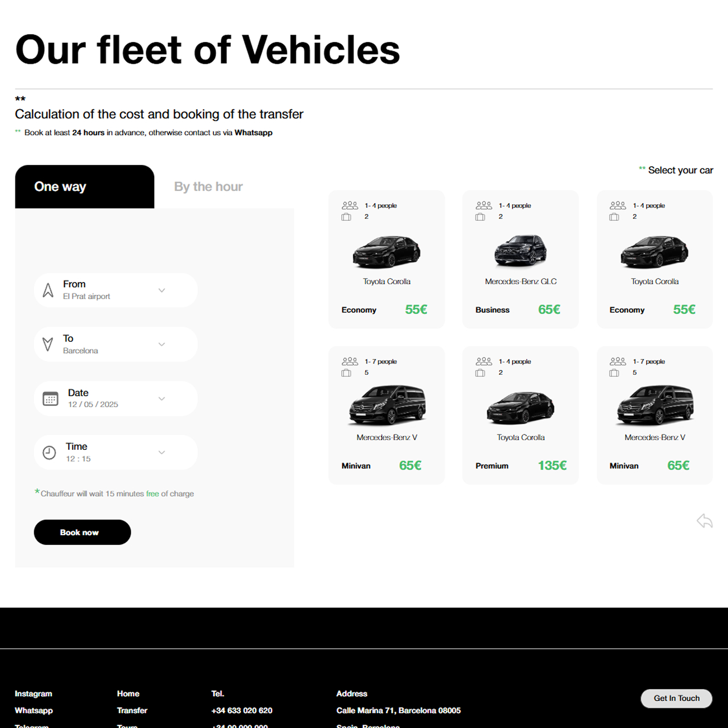Go to Transfer page in footer
The width and height of the screenshot is (728, 728).
point(132,710)
